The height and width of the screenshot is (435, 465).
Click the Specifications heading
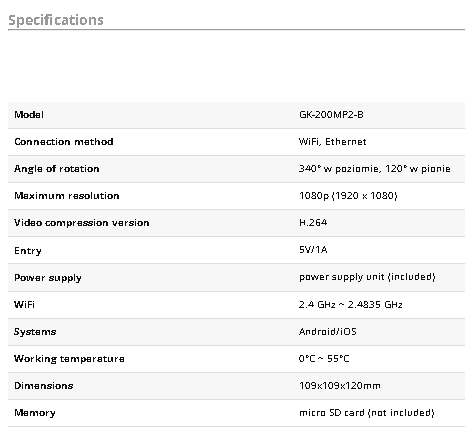[56, 20]
